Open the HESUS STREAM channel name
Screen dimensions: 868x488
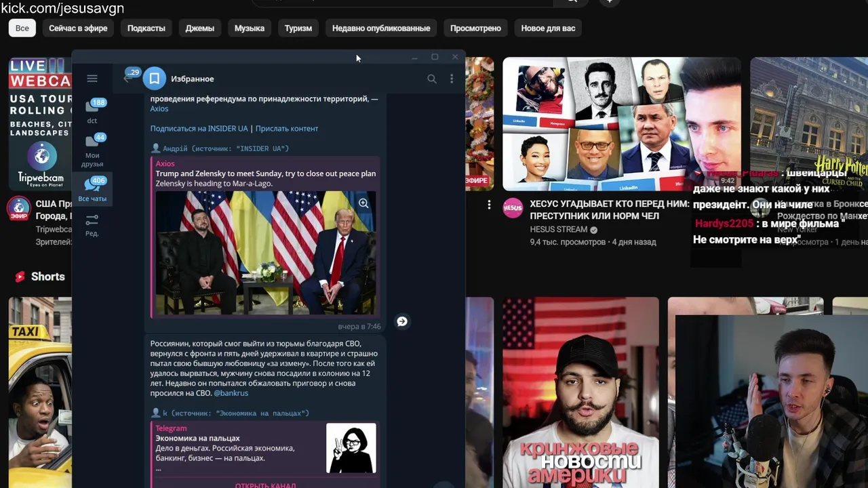[x=559, y=230]
